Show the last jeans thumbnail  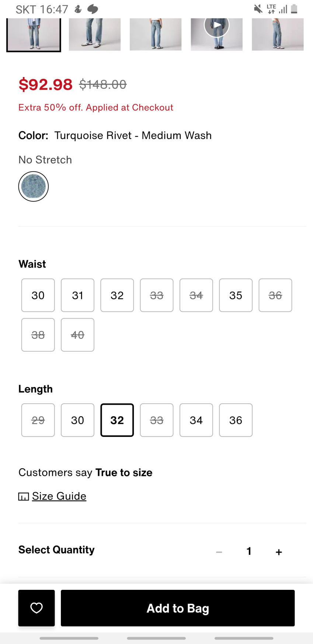click(278, 34)
